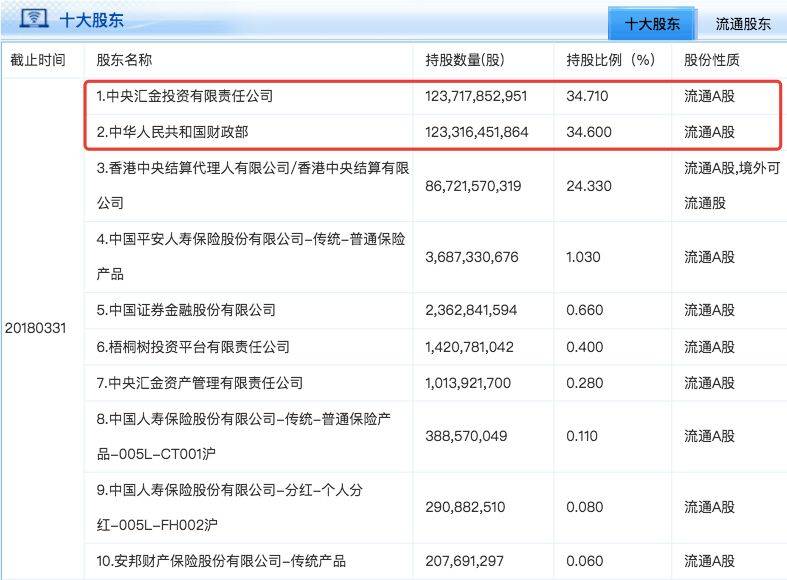Click the percentage value 24.330
The image size is (787, 580).
point(589,186)
